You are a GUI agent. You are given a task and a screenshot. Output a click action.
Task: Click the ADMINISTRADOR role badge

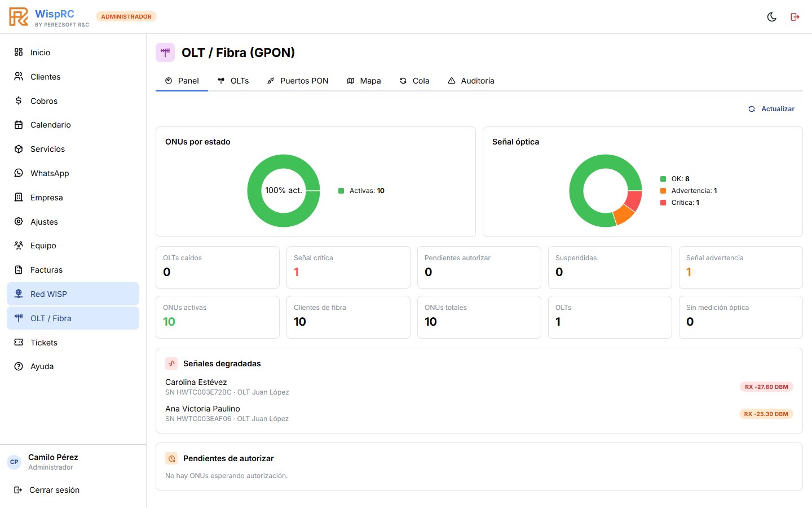coord(126,16)
